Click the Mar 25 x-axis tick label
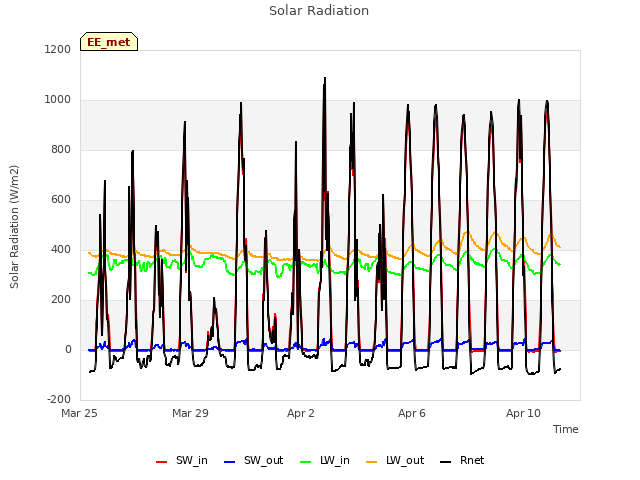 click(79, 413)
